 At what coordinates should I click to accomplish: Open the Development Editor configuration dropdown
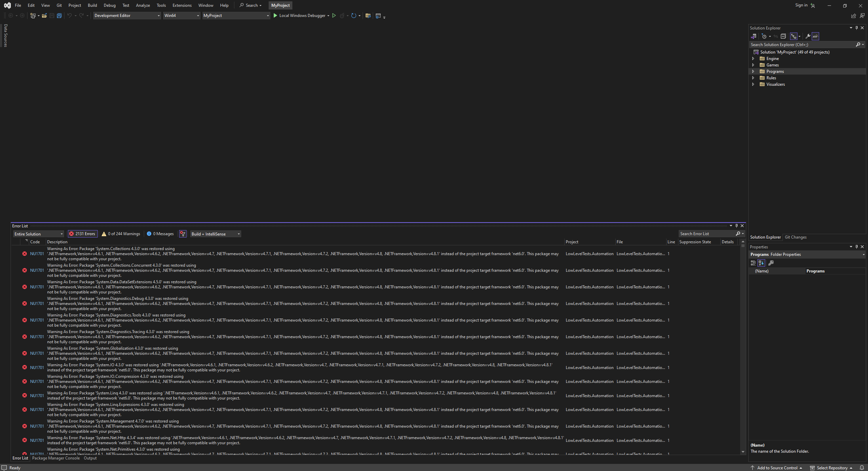point(127,16)
